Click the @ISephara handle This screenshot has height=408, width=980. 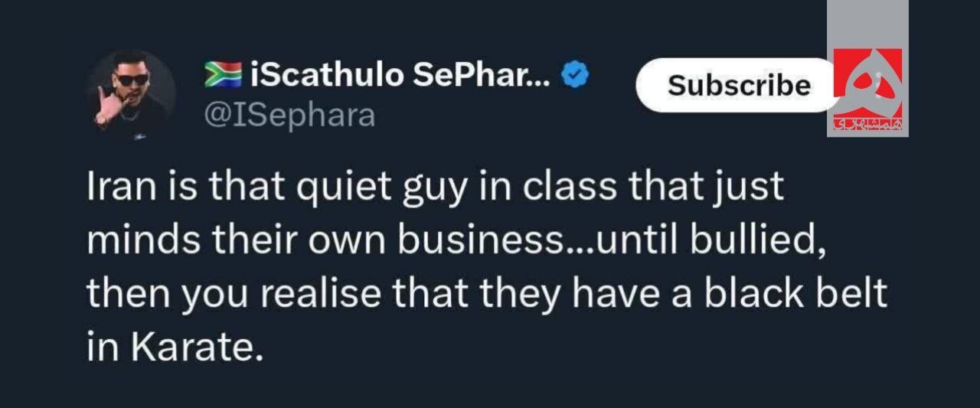[289, 115]
